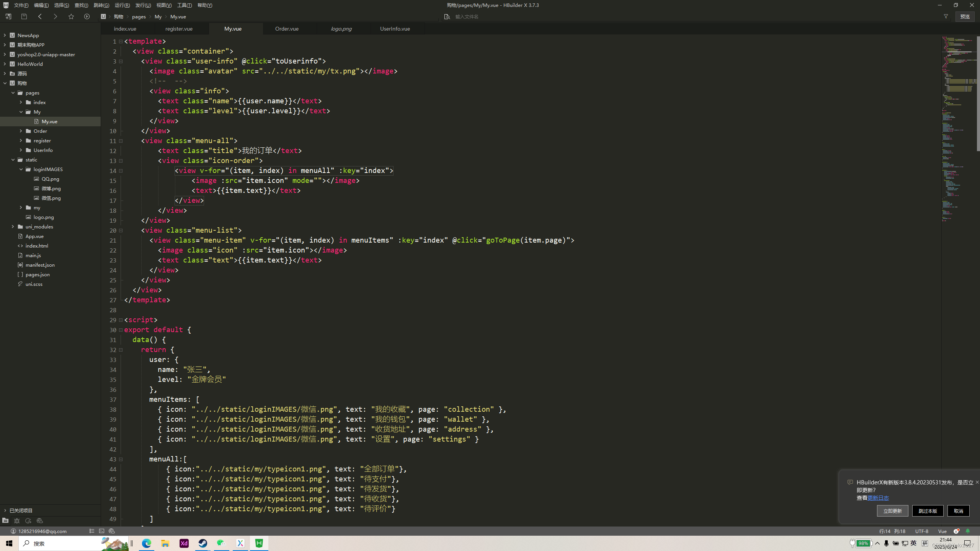Viewport: 980px width, 551px height.
Task: Go back with left arrow icon
Action: 40,16
